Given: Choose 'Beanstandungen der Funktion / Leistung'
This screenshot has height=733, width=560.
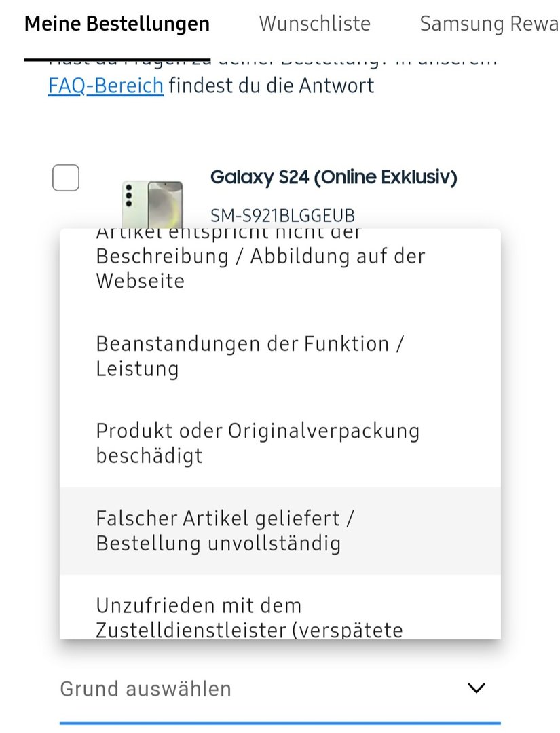Looking at the screenshot, I should coord(250,356).
